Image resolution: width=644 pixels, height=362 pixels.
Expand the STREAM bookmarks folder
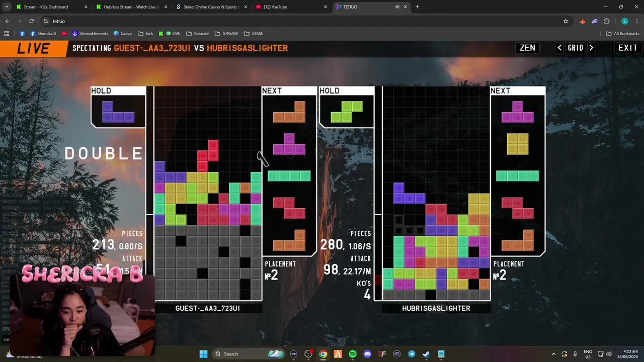pos(226,34)
